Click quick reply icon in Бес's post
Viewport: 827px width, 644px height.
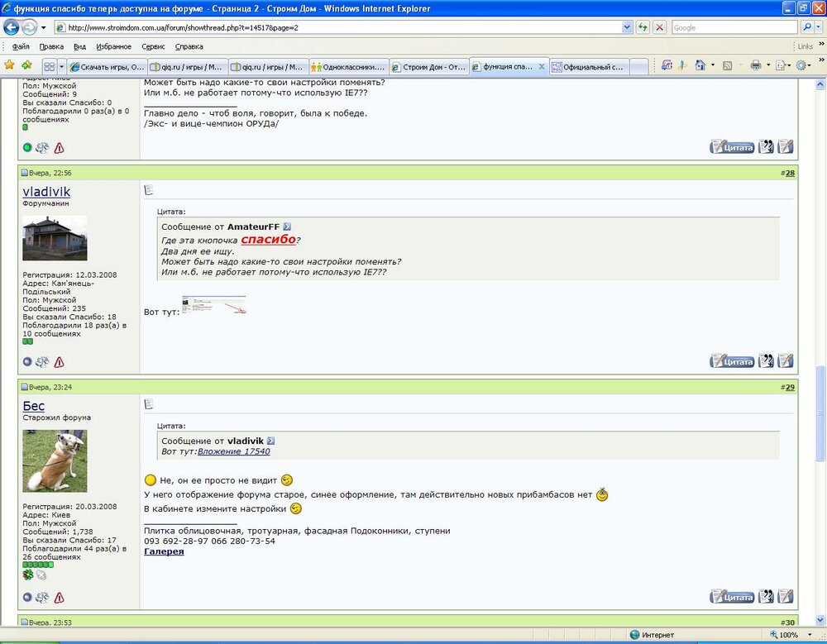786,597
